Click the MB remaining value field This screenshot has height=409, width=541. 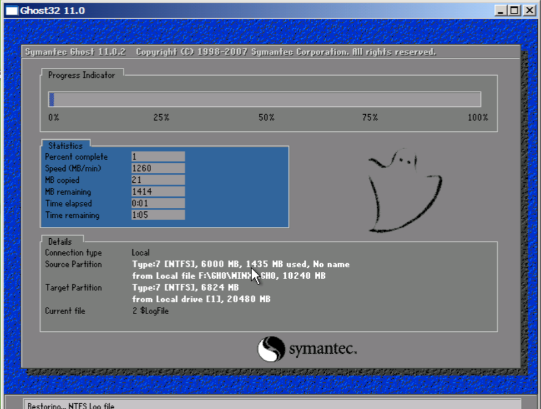[158, 192]
